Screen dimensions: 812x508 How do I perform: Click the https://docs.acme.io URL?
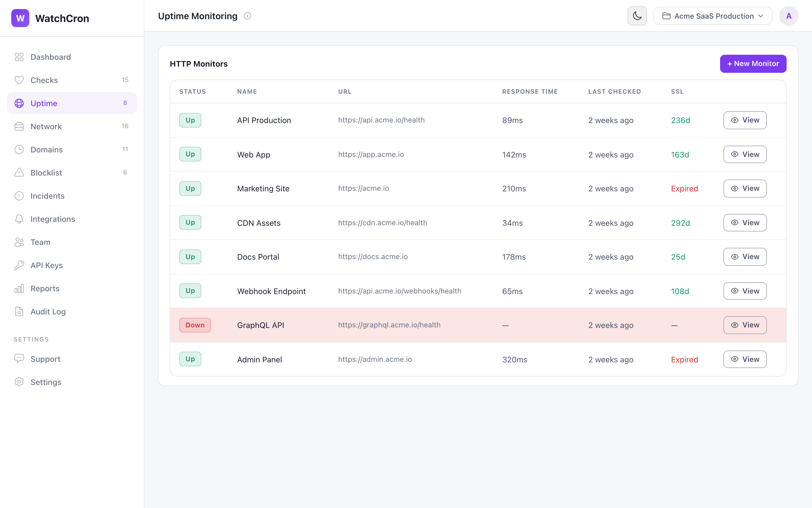click(x=373, y=257)
